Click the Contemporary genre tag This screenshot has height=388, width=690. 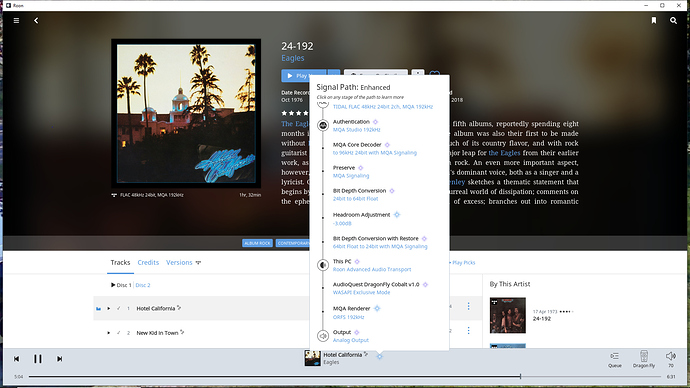[x=293, y=243]
